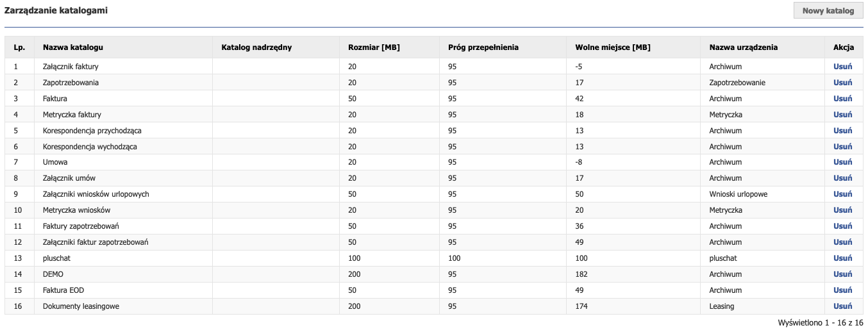
Task: Click the Lp. column header
Action: [x=19, y=47]
